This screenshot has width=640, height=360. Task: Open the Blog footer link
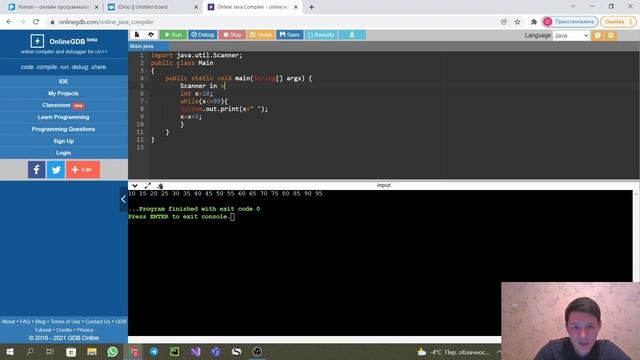click(40, 322)
